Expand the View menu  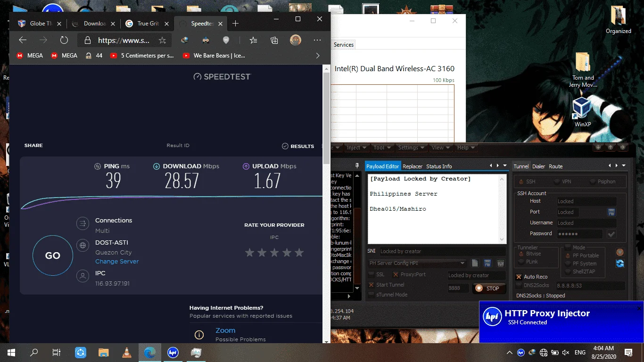(441, 148)
